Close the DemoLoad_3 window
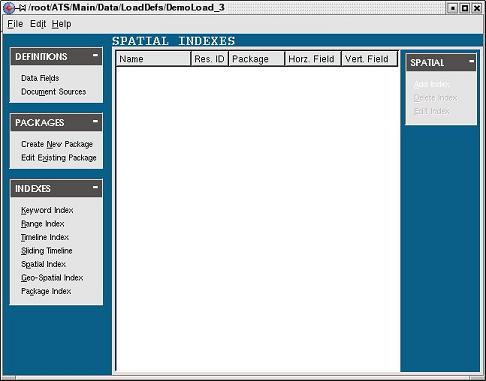 (x=477, y=8)
